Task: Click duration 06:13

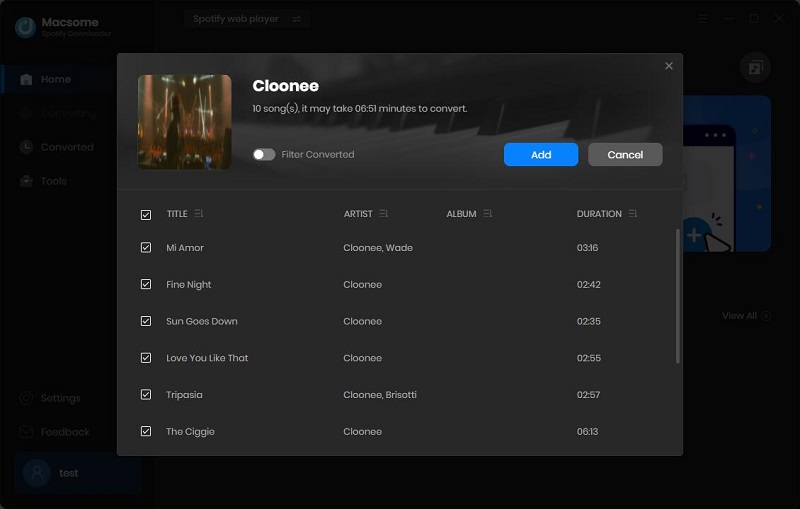Action: tap(587, 431)
